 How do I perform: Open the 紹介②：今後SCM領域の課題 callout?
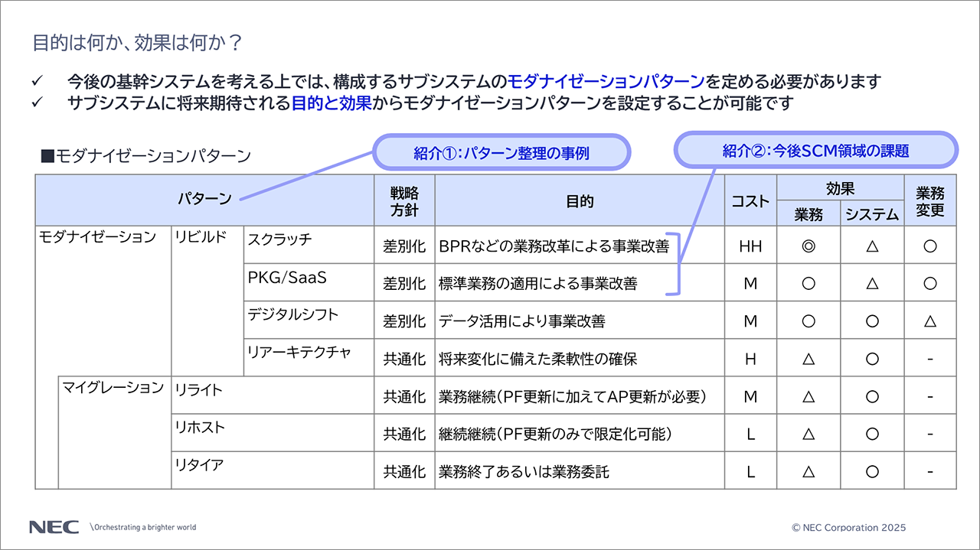tap(815, 151)
